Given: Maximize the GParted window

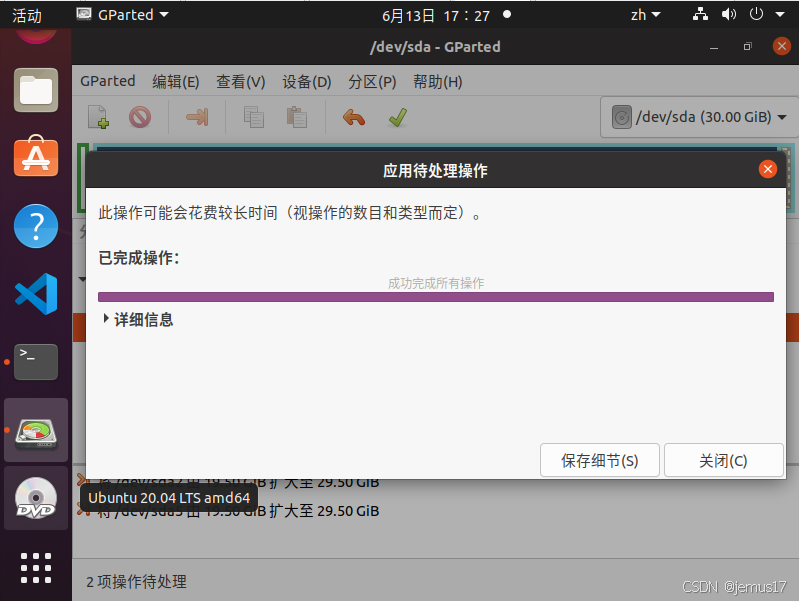Looking at the screenshot, I should [x=748, y=46].
